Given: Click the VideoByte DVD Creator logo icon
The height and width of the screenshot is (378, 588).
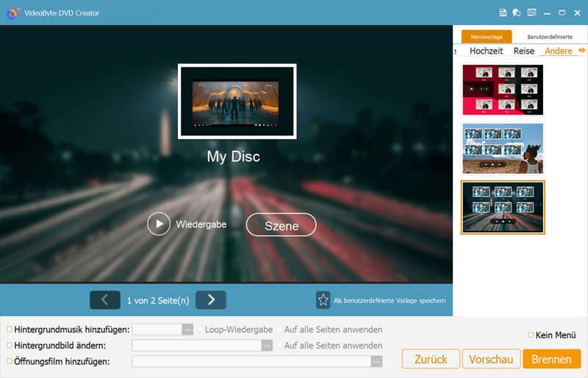Looking at the screenshot, I should click(x=12, y=13).
